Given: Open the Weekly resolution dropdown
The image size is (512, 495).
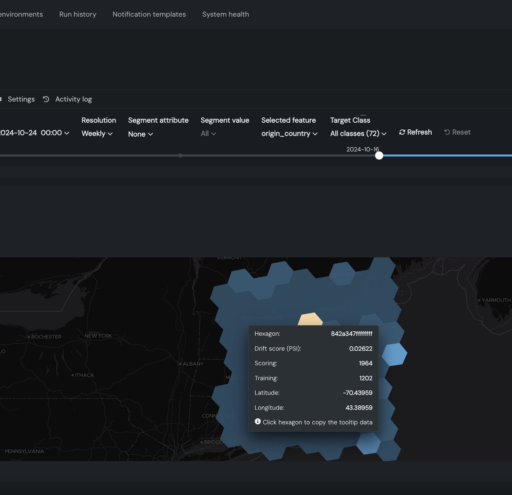Looking at the screenshot, I should [97, 133].
